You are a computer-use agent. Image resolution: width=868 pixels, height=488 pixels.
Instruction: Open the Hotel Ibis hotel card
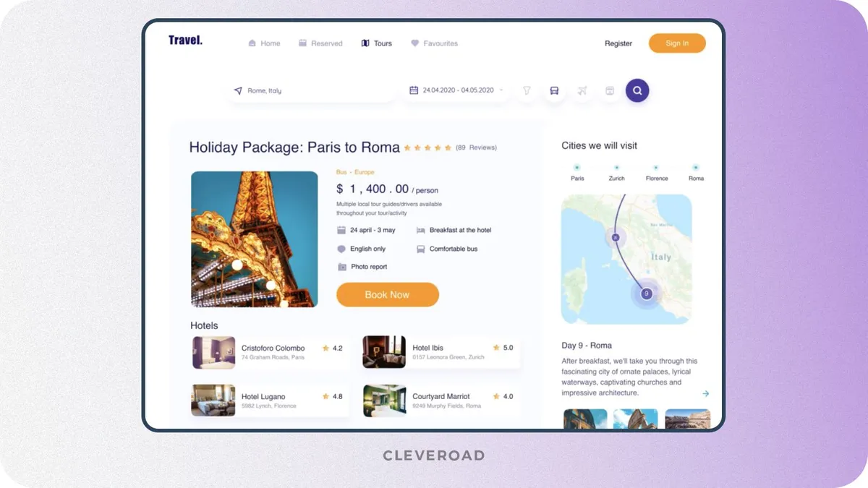pos(441,353)
